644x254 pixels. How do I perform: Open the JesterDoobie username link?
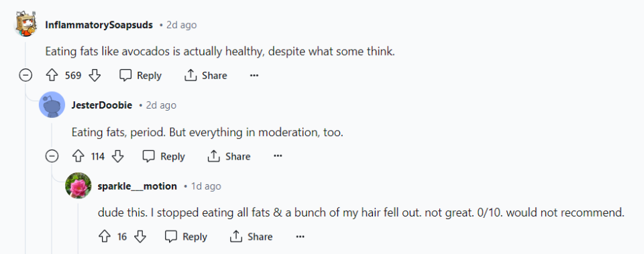102,105
